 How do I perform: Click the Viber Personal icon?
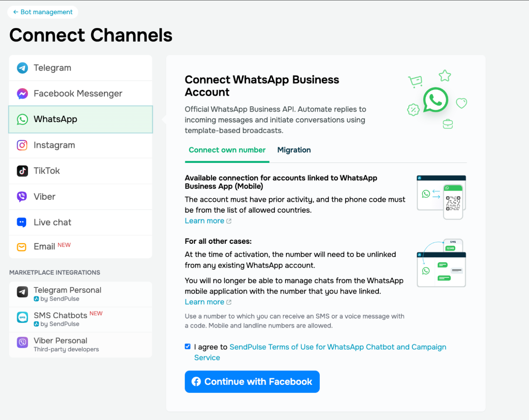tap(22, 342)
